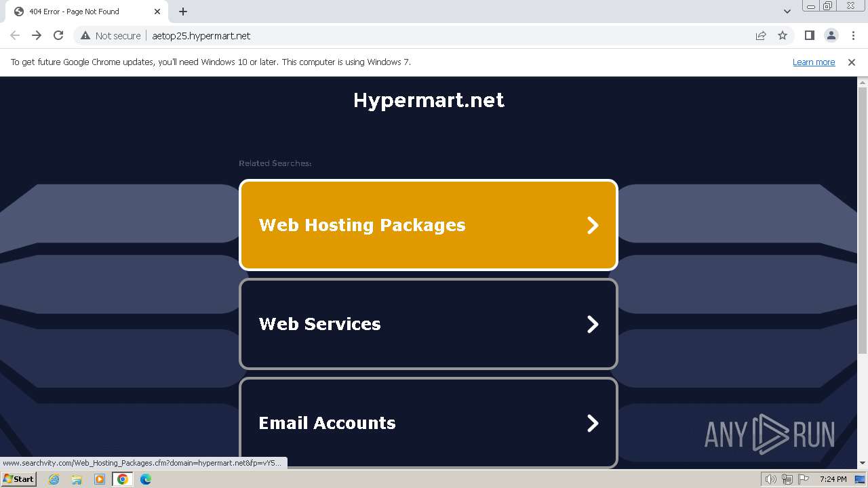
Task: Bookmark this tab with the star
Action: pos(783,36)
